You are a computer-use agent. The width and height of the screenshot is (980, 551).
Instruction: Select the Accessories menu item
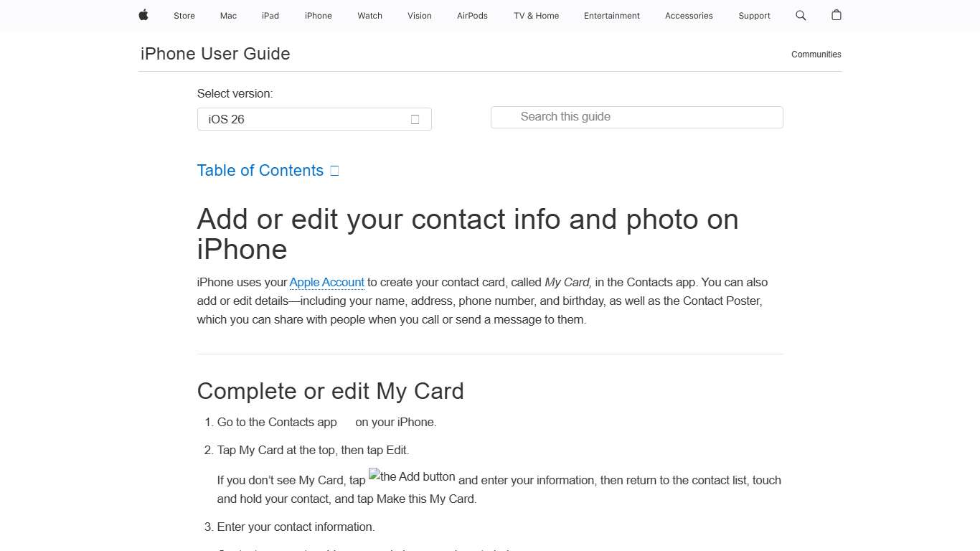coord(689,15)
